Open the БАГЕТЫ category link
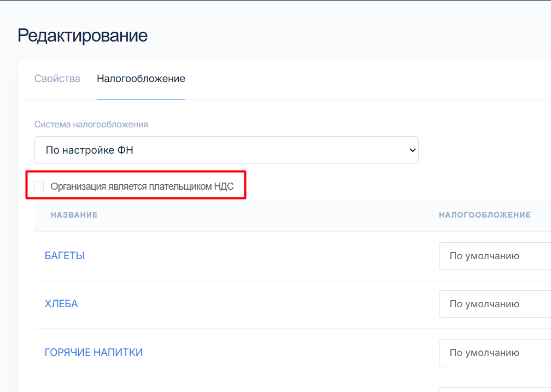The height and width of the screenshot is (392, 551). click(65, 256)
